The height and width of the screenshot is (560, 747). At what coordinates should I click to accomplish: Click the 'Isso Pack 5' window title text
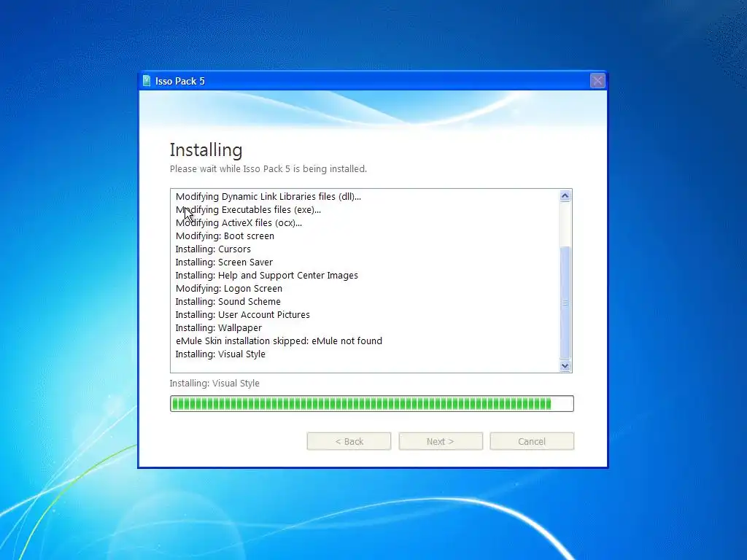tap(179, 82)
